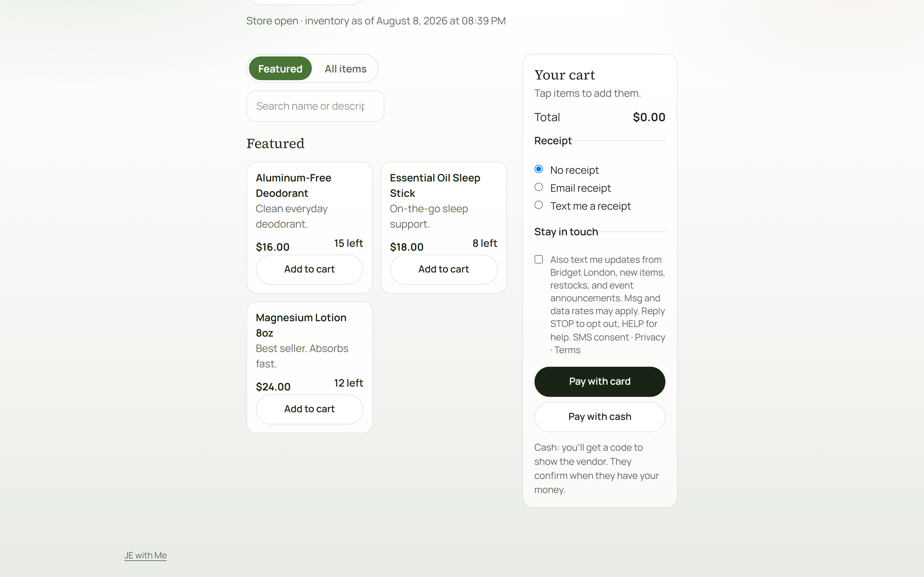Add Magnesium Lotion 8oz to cart
The image size is (924, 577).
pyautogui.click(x=309, y=409)
